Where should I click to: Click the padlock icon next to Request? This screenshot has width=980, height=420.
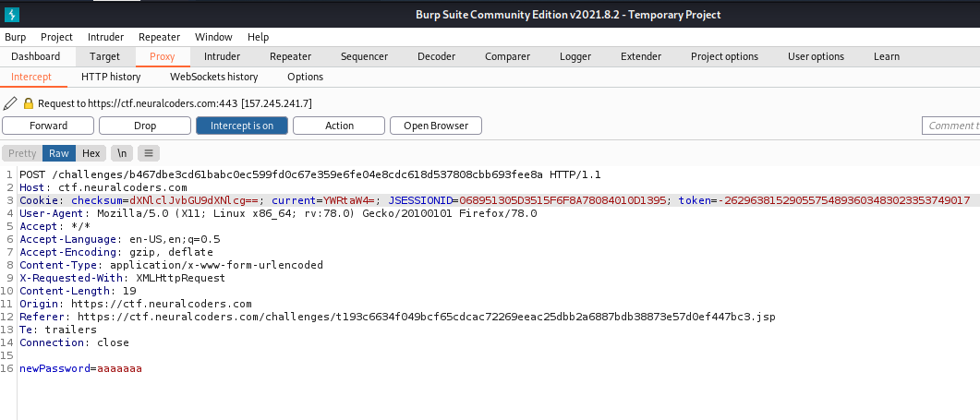(x=28, y=103)
